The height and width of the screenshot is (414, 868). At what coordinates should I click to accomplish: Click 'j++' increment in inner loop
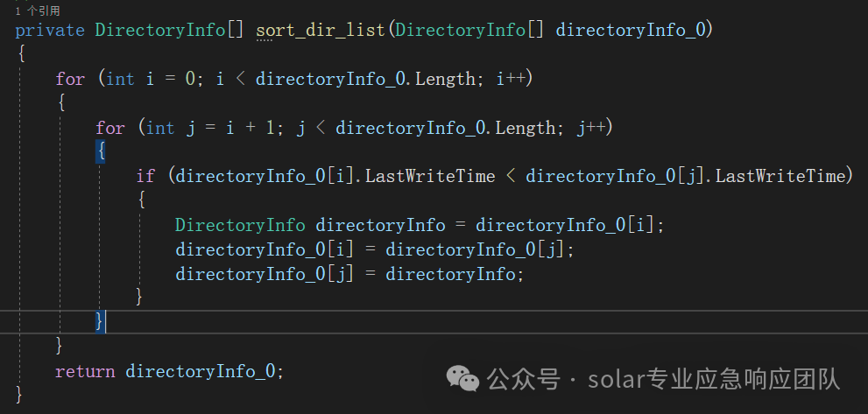point(591,129)
